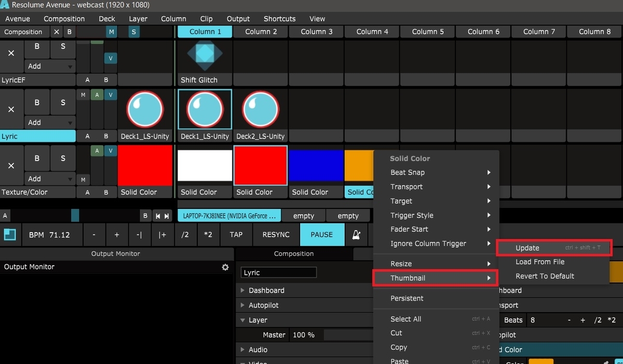Toggle composition Bypass B button
The height and width of the screenshot is (364, 623).
pyautogui.click(x=70, y=32)
